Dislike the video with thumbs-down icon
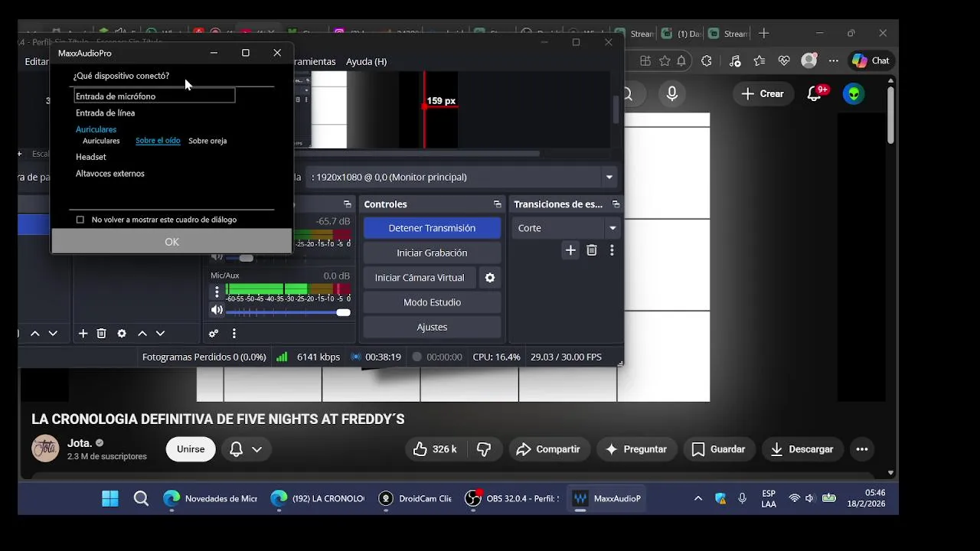The image size is (980, 551). 484,449
